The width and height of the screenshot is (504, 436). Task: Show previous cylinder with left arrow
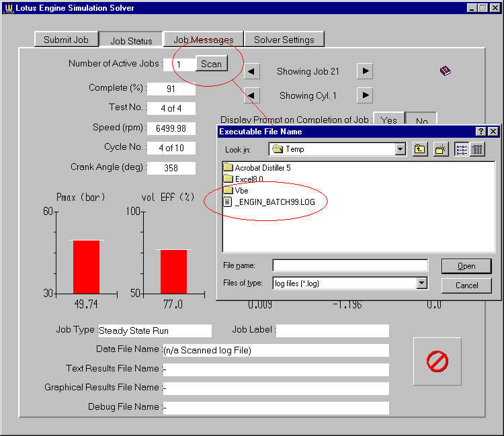click(x=252, y=95)
